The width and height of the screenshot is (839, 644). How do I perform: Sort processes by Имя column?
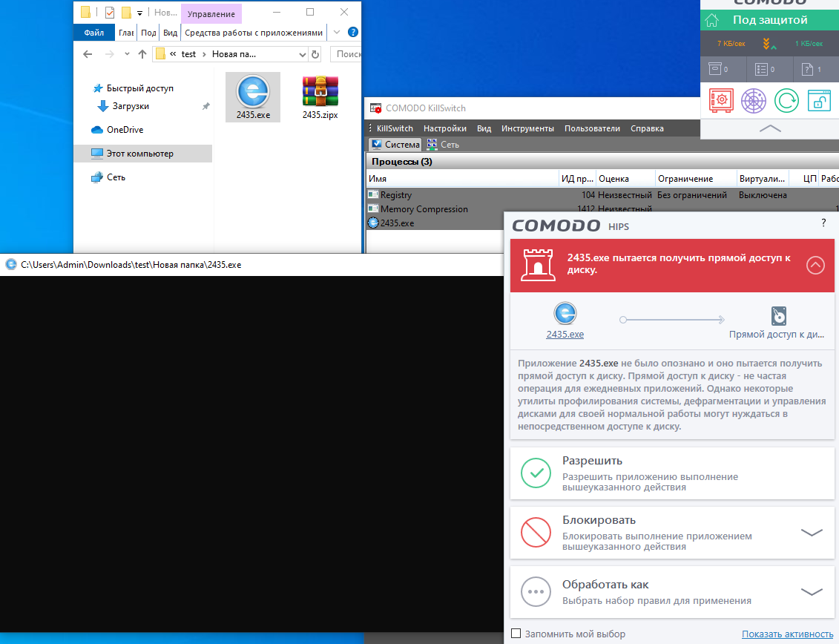coord(461,179)
